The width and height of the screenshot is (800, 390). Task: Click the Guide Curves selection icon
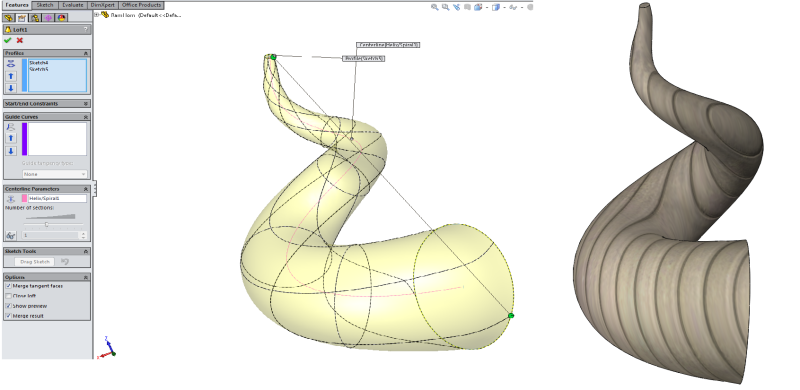(11, 127)
